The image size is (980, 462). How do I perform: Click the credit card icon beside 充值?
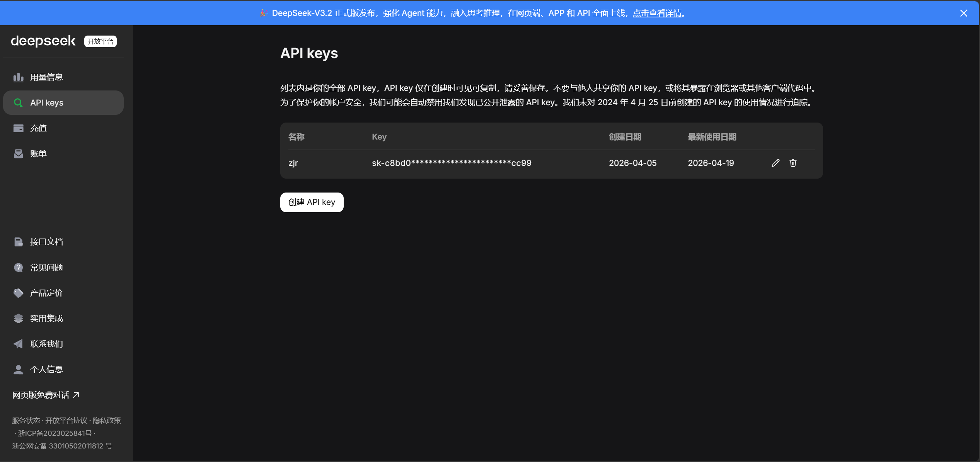point(18,128)
